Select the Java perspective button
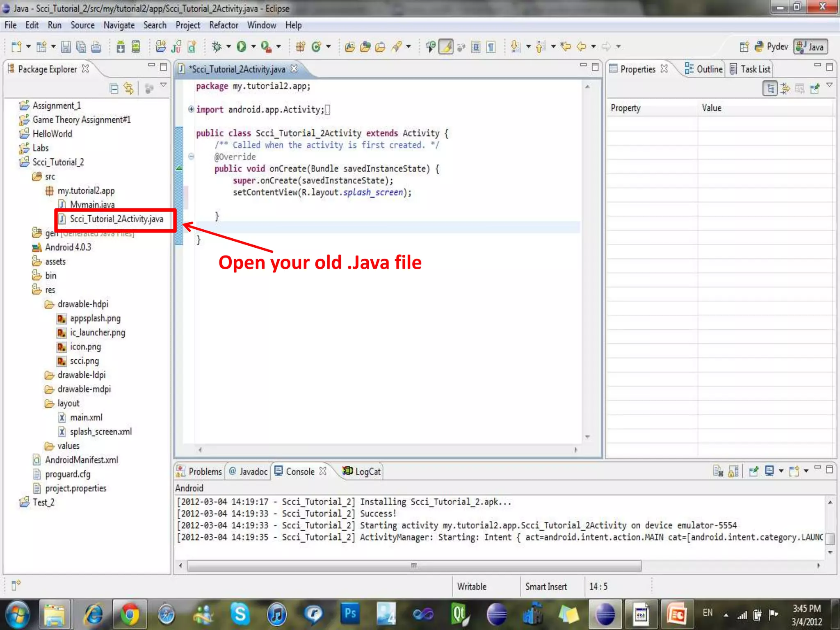840x630 pixels. 810,47
